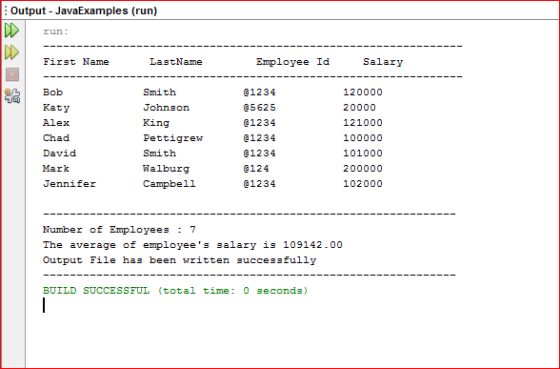Click the first name 'Alex'
Image resolution: width=560 pixels, height=369 pixels.
[x=56, y=123]
